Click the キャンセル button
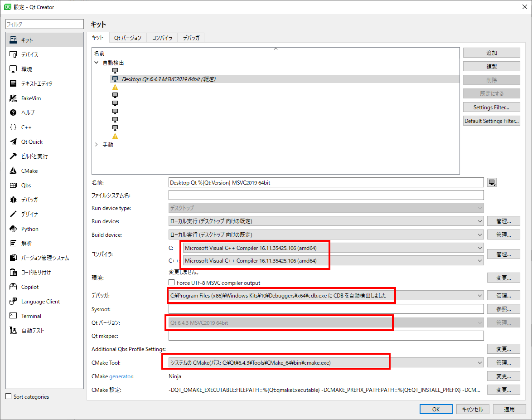532x420 pixels. click(473, 409)
